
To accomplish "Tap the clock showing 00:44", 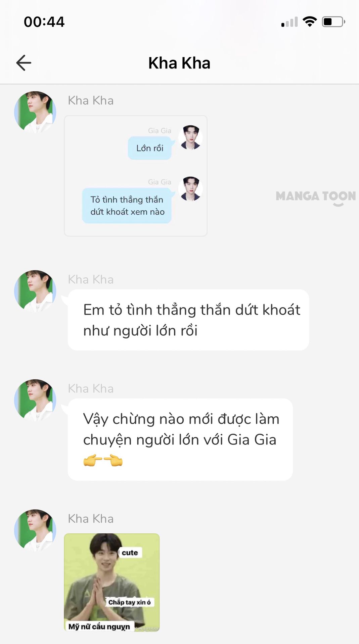I will click(44, 22).
